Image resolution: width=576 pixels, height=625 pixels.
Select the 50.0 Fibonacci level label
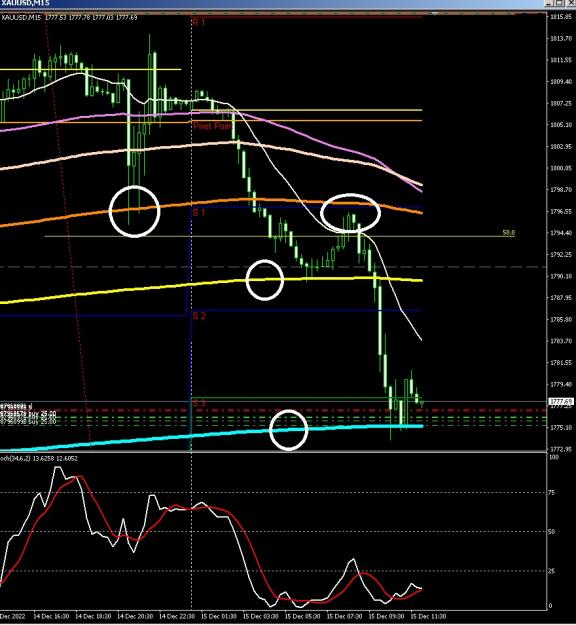point(508,232)
